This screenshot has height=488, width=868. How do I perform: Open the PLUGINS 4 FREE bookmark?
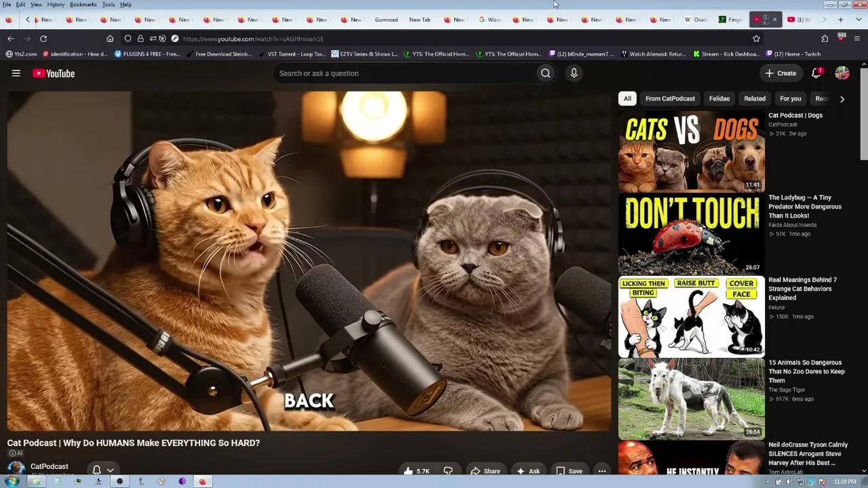[147, 54]
